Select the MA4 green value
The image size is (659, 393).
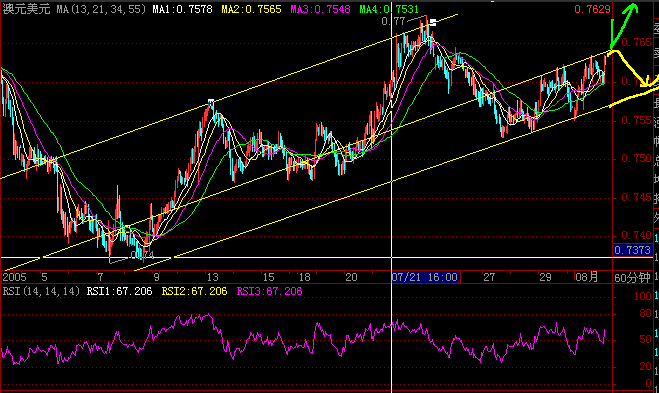(x=389, y=9)
